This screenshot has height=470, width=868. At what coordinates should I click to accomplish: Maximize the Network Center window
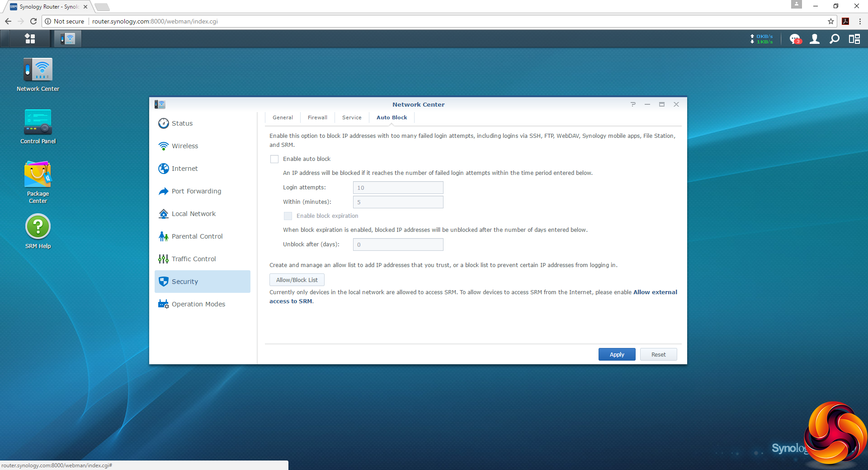click(662, 104)
